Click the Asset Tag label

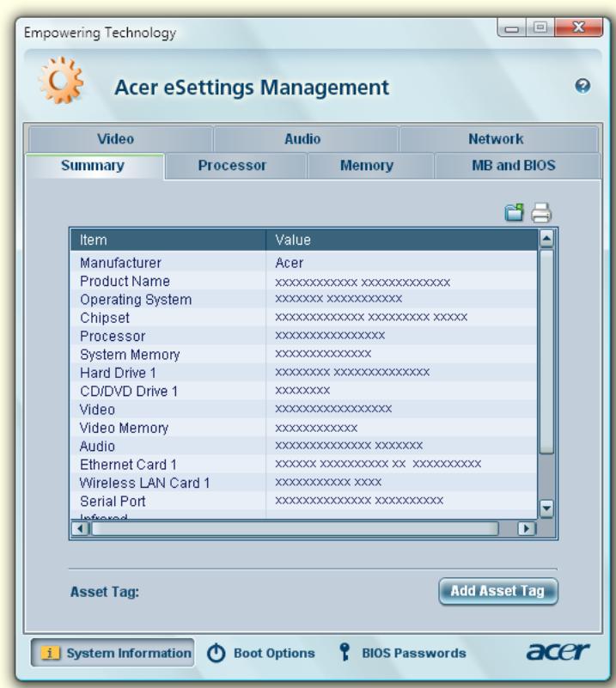point(105,592)
